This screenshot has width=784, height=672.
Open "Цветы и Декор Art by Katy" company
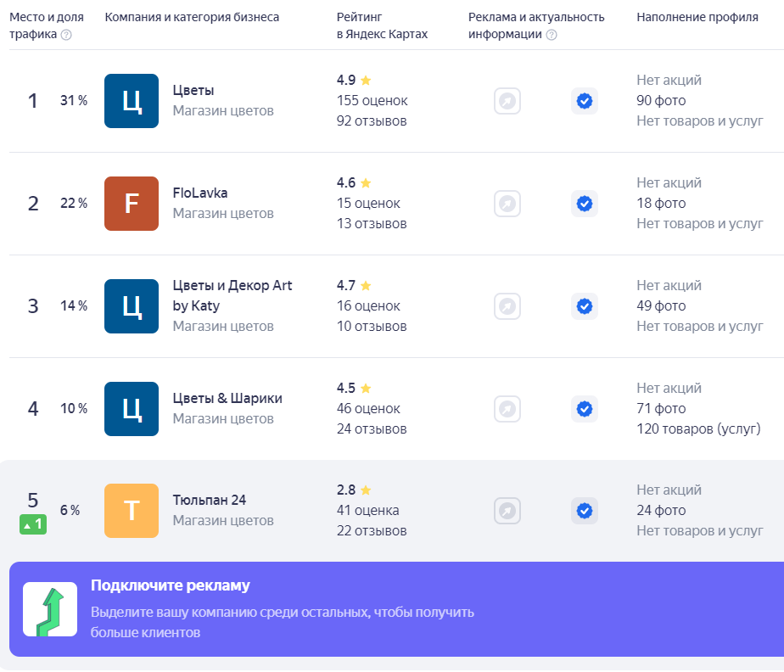(x=232, y=295)
